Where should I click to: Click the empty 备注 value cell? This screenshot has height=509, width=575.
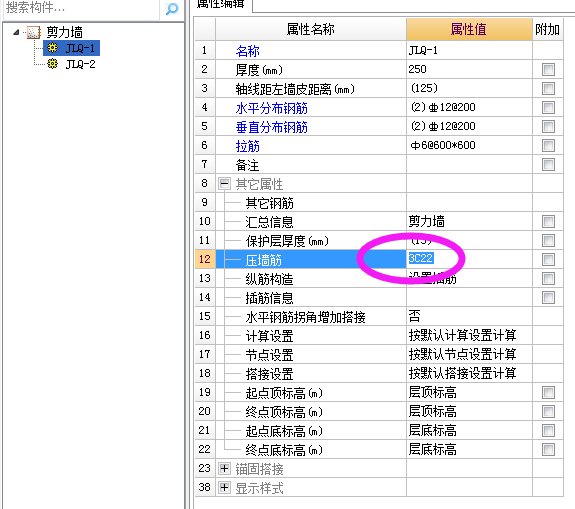pos(469,164)
